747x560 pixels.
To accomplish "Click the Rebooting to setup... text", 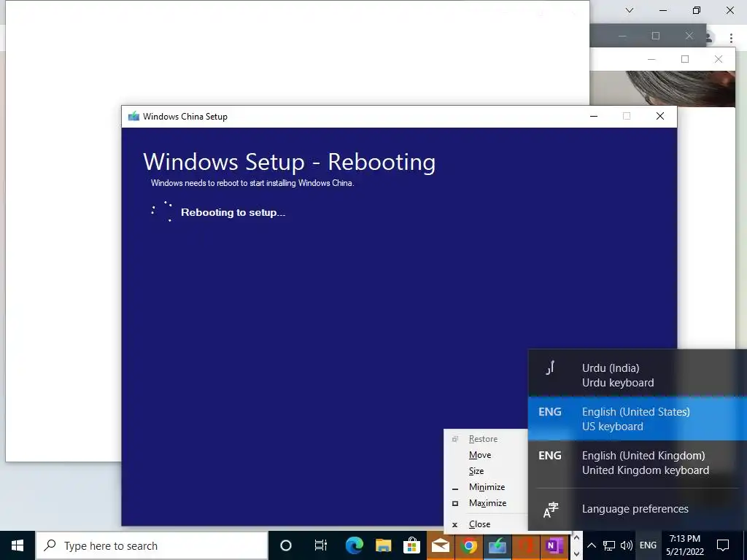I will 233,212.
